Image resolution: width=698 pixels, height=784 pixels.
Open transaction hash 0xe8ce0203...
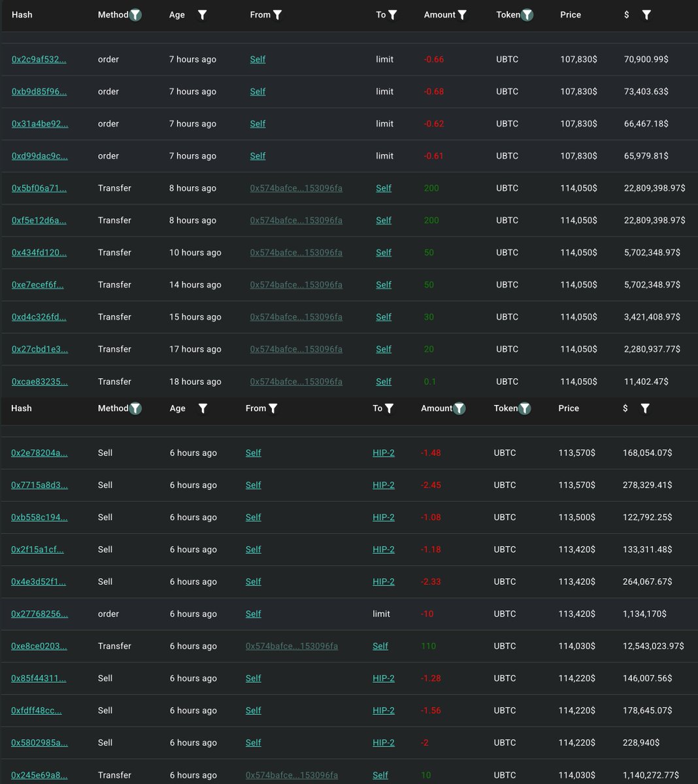pyautogui.click(x=39, y=646)
